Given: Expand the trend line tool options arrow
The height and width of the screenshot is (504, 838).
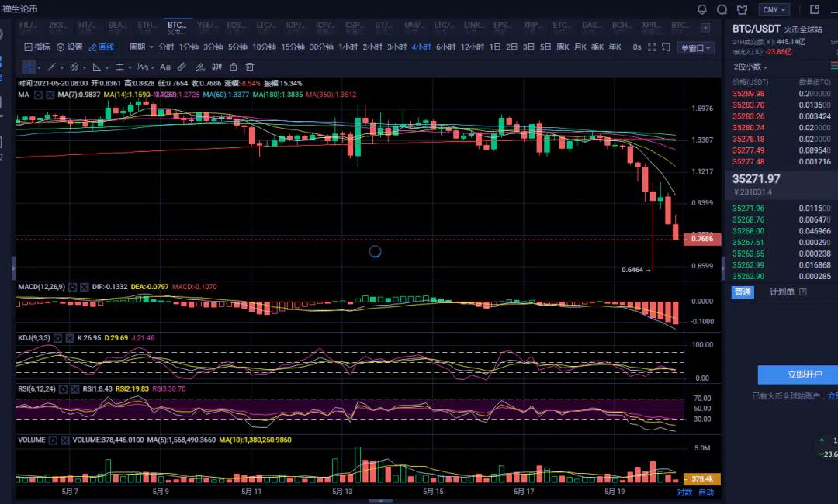Looking at the screenshot, I should point(62,67).
